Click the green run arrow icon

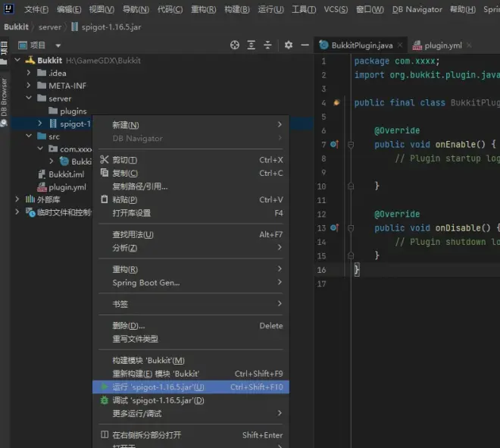click(x=105, y=387)
